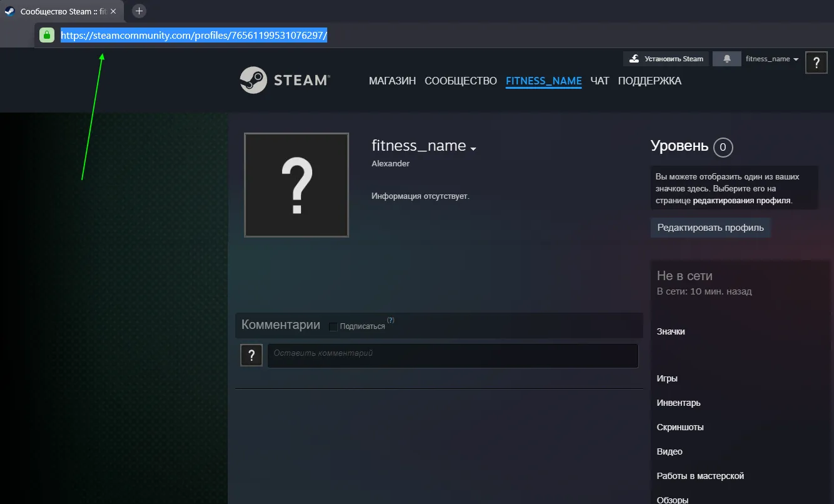This screenshot has width=834, height=504.
Task: Click the green lock icon in address bar
Action: click(47, 36)
